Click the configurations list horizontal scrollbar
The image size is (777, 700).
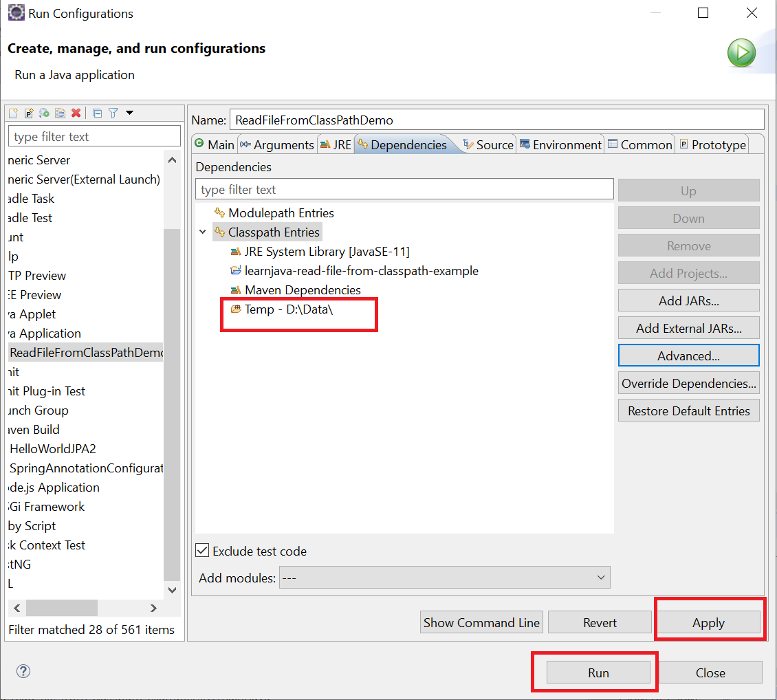(x=62, y=608)
